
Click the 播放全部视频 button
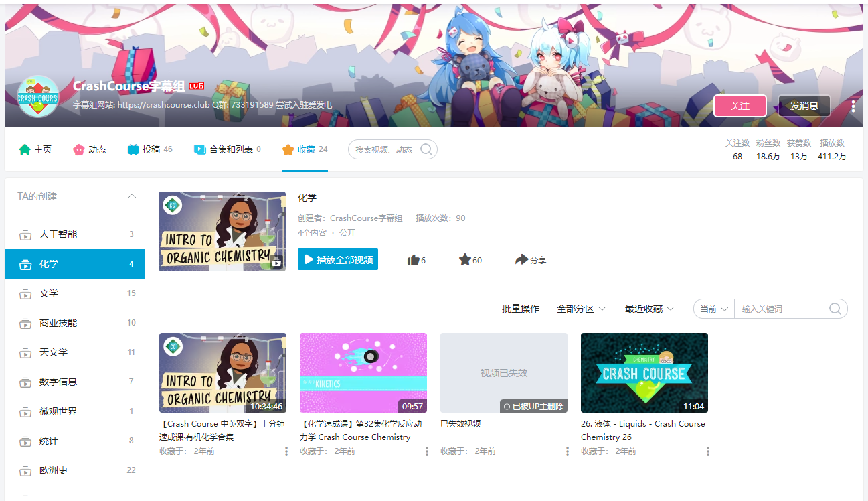[x=338, y=259]
